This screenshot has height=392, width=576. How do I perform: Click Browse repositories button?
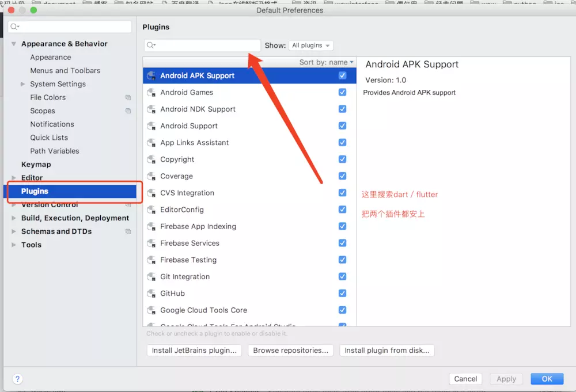(290, 351)
